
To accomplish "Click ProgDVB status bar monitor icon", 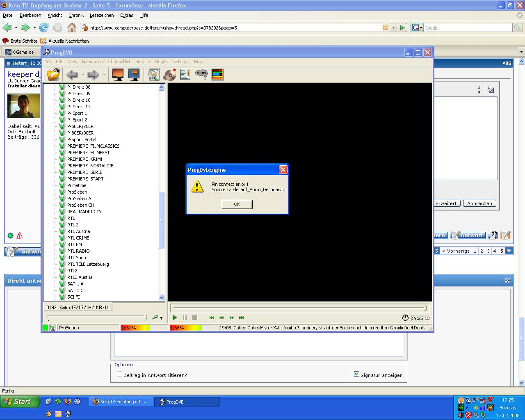I will 52,328.
